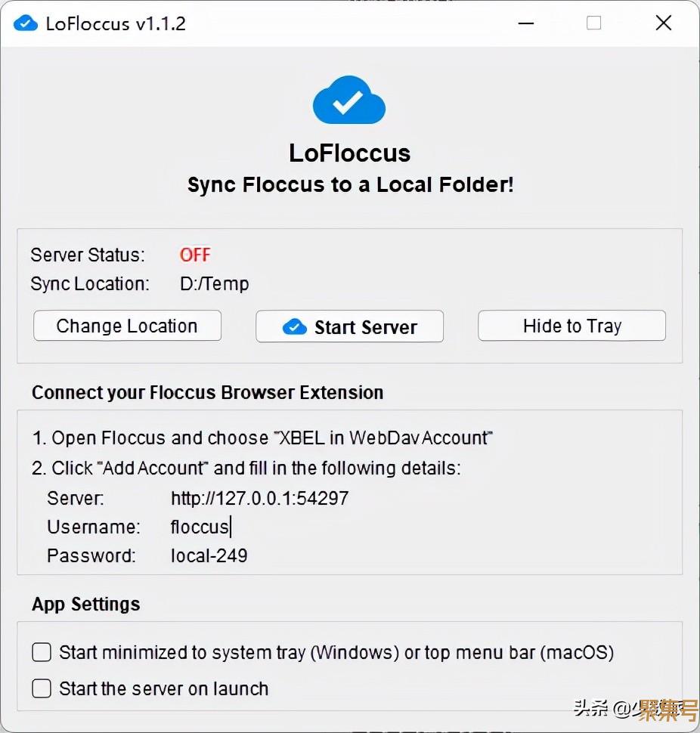Enable start minimized to system tray
Image resolution: width=700 pixels, height=733 pixels.
click(x=42, y=652)
